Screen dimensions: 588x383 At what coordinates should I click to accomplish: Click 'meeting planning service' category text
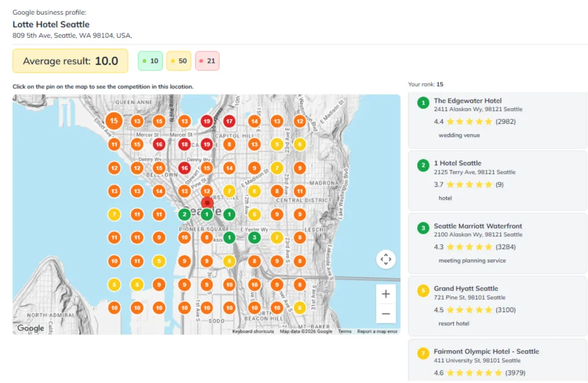(472, 261)
